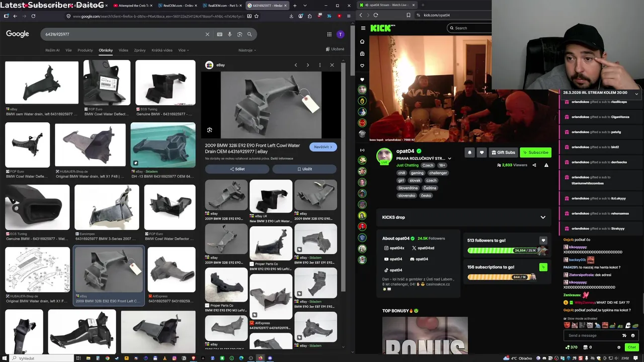The image size is (644, 362).
Task: Go back in the Firefox window
Action: (x=15, y=16)
